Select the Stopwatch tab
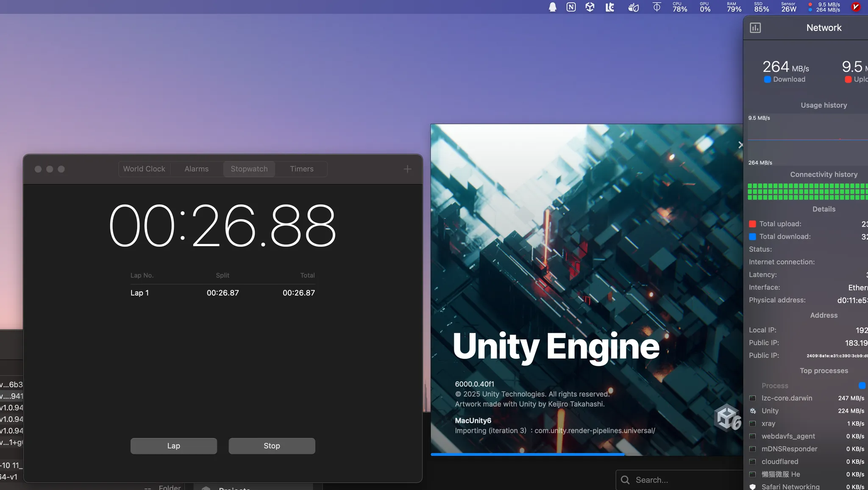Image resolution: width=868 pixels, height=490 pixels. (249, 169)
